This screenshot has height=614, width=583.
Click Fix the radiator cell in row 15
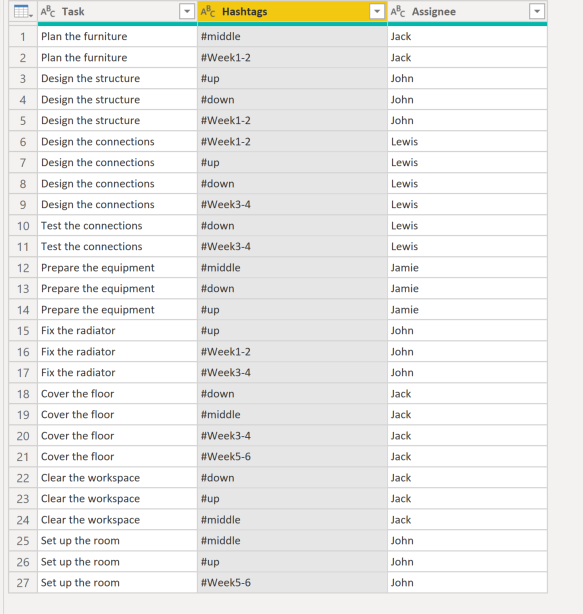[117, 330]
